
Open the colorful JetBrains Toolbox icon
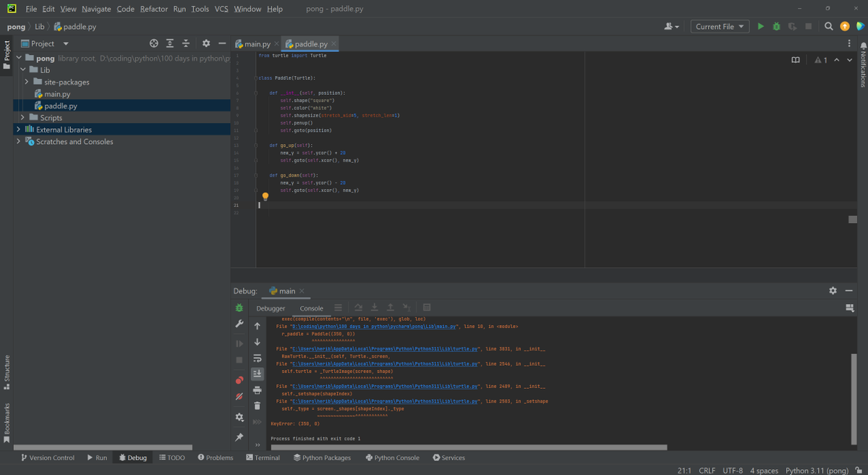point(860,27)
